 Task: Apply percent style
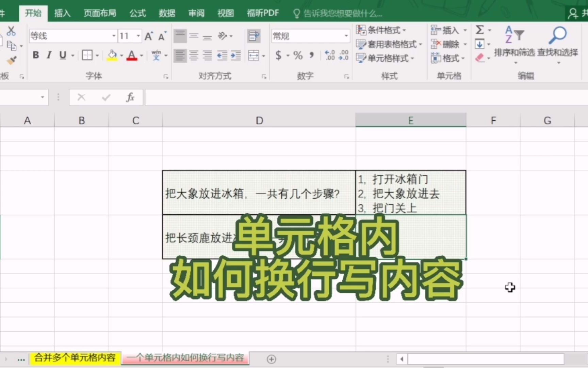pyautogui.click(x=298, y=55)
